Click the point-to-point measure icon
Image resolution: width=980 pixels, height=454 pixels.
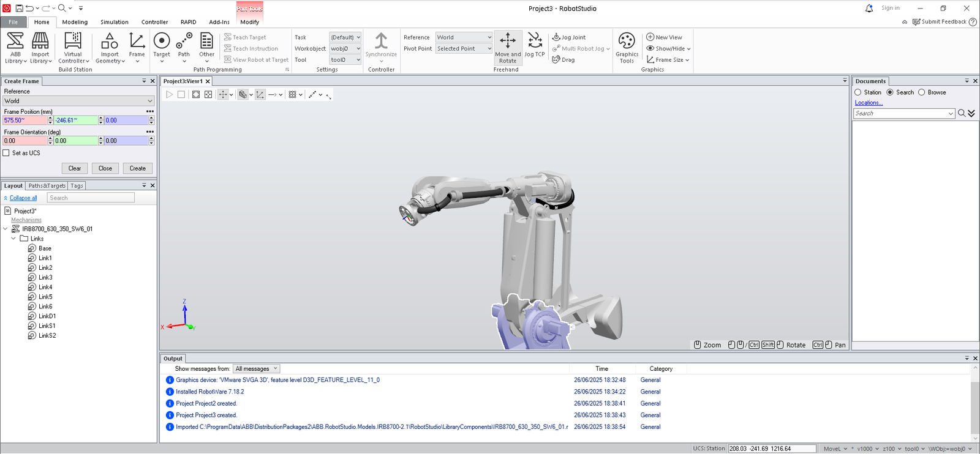(x=312, y=94)
